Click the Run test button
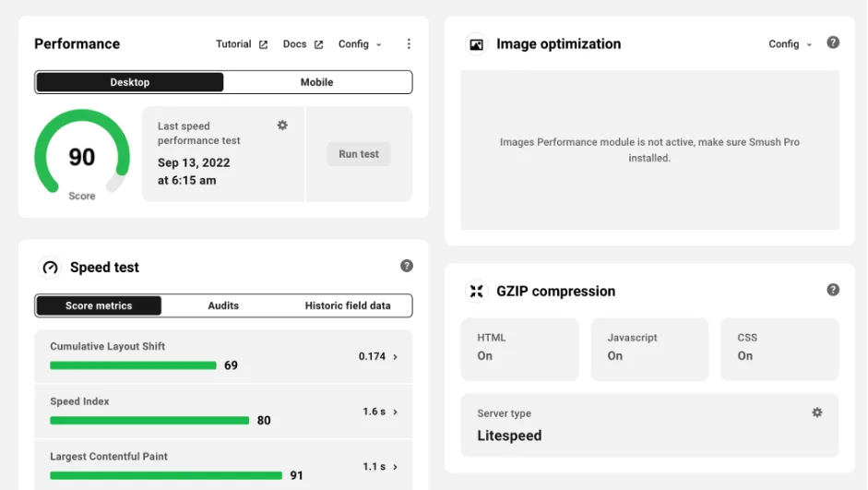This screenshot has width=868, height=490. click(359, 154)
